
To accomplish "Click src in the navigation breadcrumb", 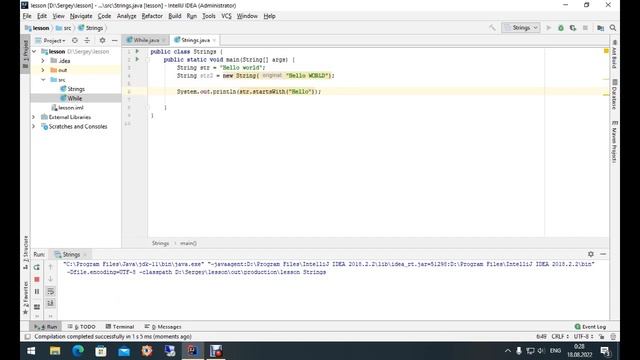I will pos(63,28).
